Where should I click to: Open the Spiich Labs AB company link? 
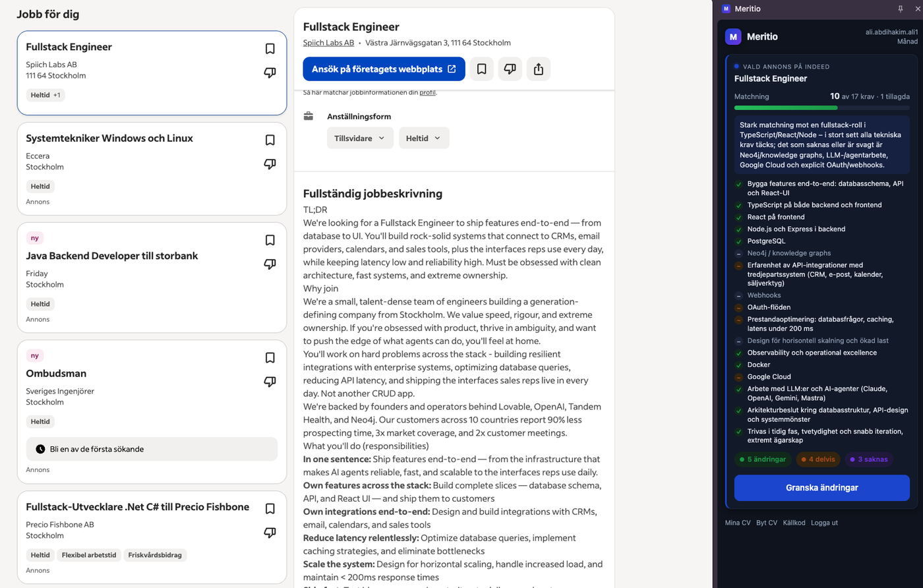point(328,43)
